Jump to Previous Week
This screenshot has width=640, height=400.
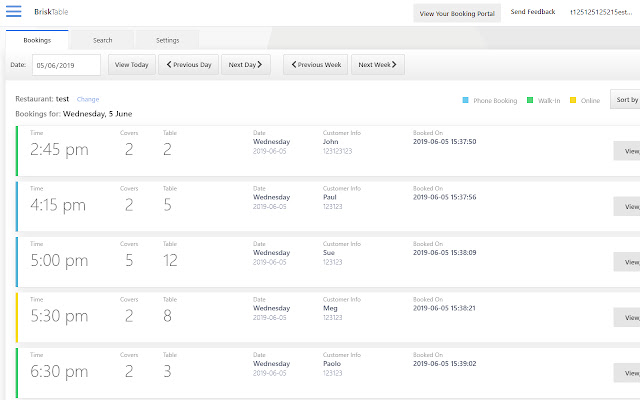coord(316,64)
